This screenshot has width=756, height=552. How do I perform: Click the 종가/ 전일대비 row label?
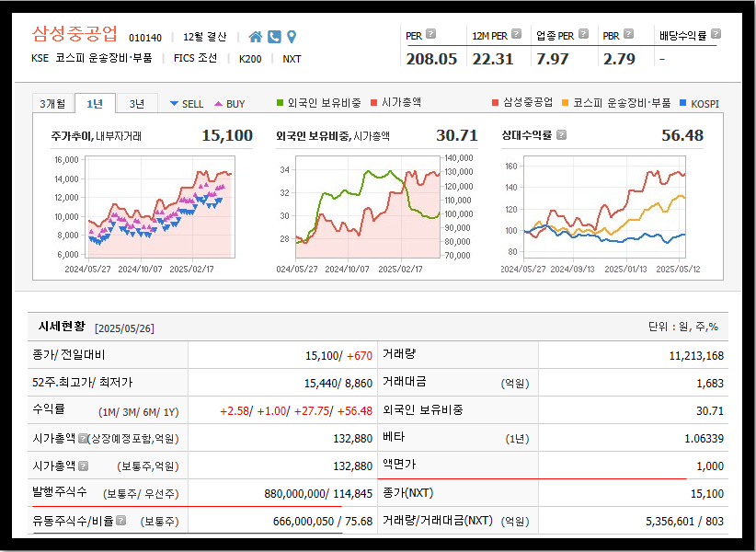[x=68, y=355]
